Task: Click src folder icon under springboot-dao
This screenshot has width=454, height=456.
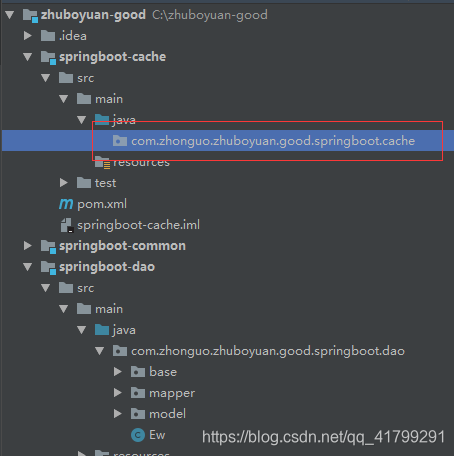Action: [x=66, y=288]
